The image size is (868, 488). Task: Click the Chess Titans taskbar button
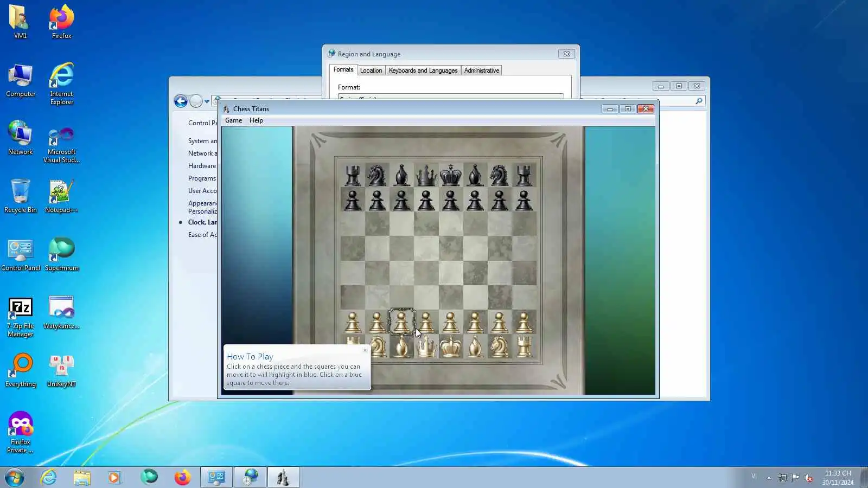283,478
